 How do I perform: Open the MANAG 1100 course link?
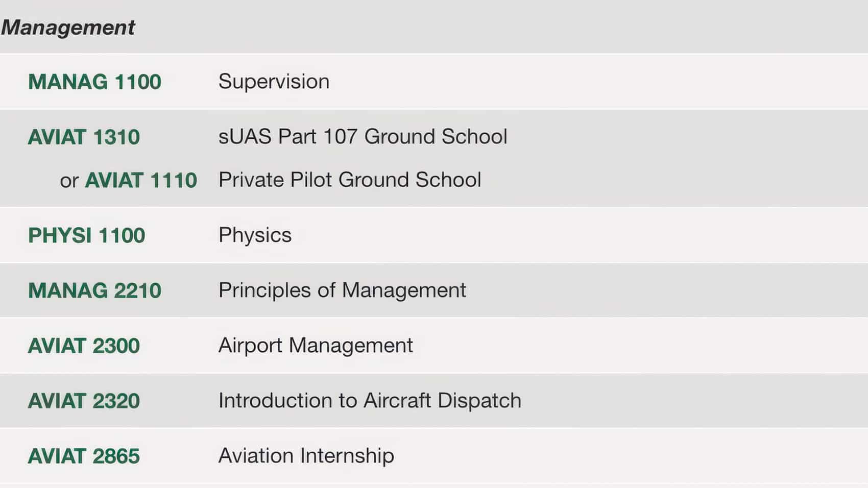click(x=94, y=82)
